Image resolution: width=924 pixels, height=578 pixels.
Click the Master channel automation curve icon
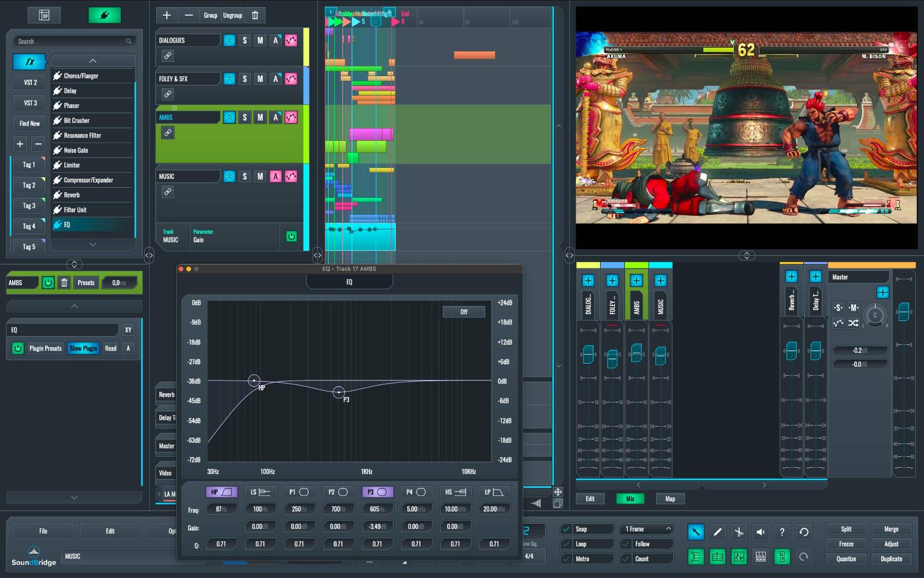(838, 323)
